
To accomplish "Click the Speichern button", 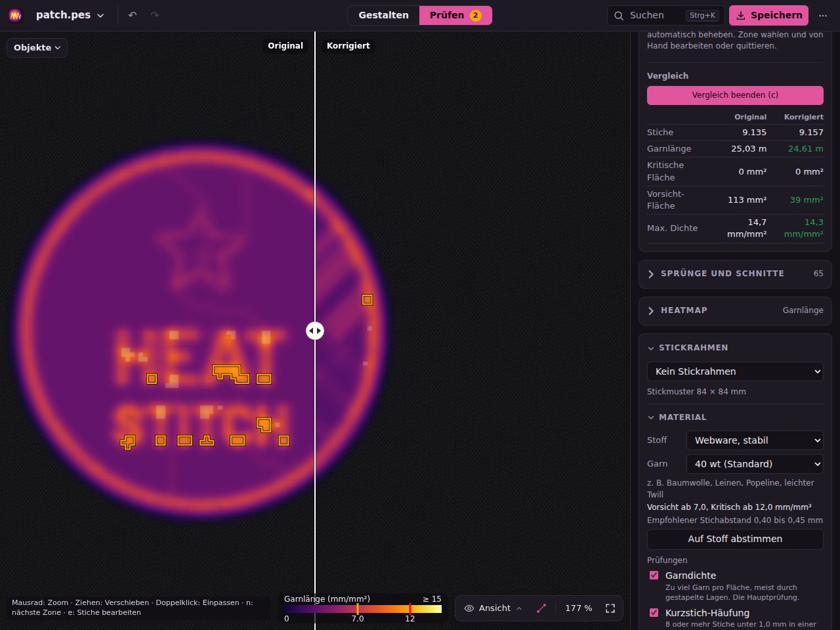I will point(768,15).
